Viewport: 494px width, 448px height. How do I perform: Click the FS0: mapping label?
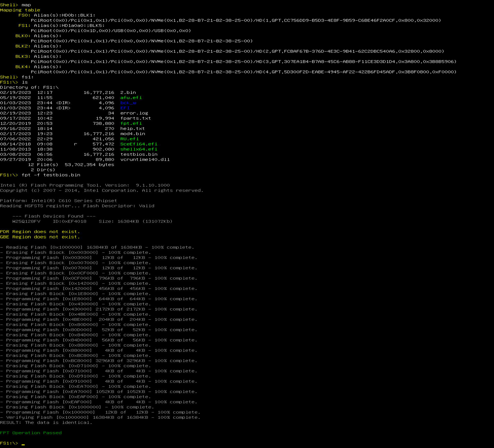24,15
